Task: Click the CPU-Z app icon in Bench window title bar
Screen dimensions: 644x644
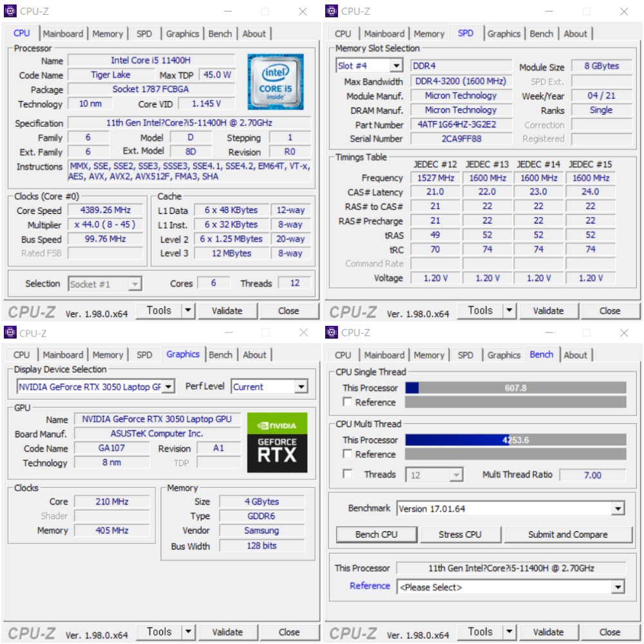Action: point(332,332)
